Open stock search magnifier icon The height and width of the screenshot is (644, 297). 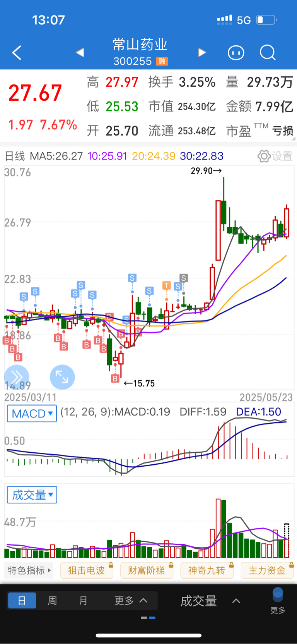click(x=268, y=52)
